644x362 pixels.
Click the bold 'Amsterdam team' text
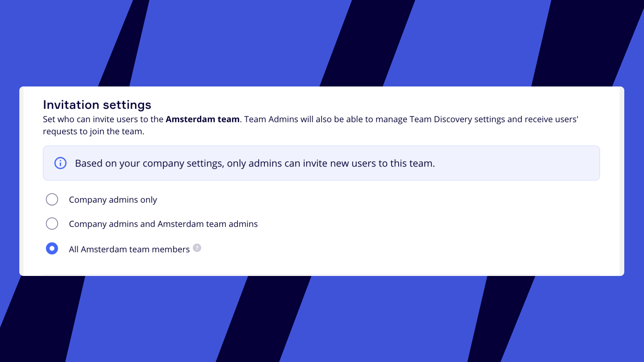(202, 119)
